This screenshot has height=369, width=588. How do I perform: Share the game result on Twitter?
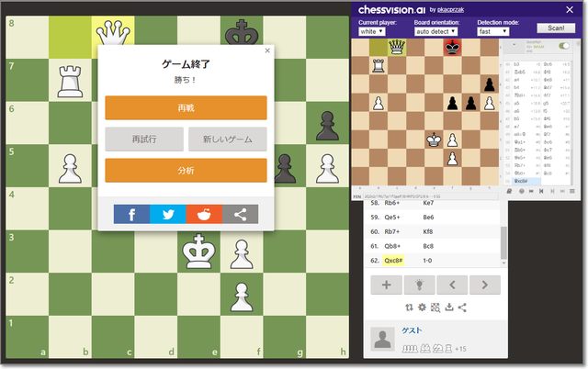click(167, 214)
